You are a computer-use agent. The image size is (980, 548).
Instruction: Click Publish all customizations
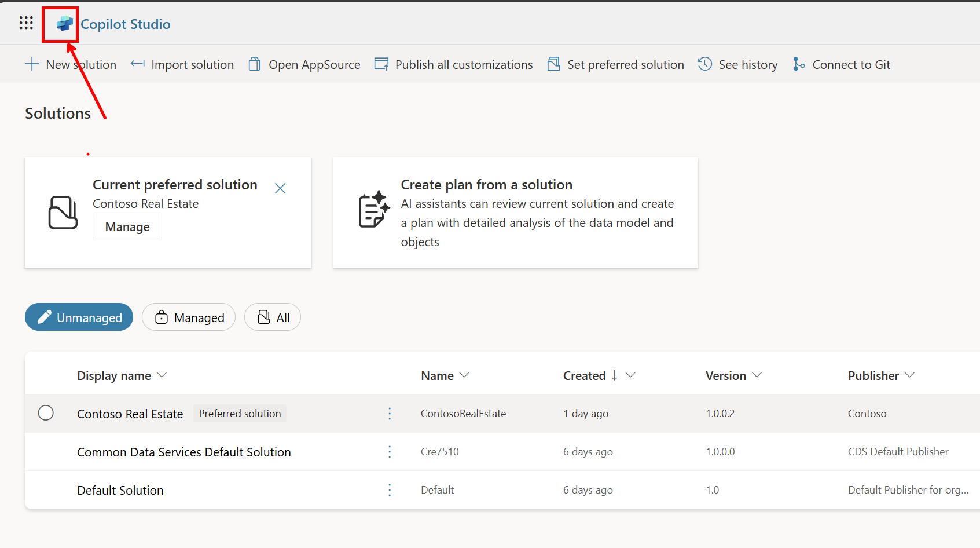point(453,64)
